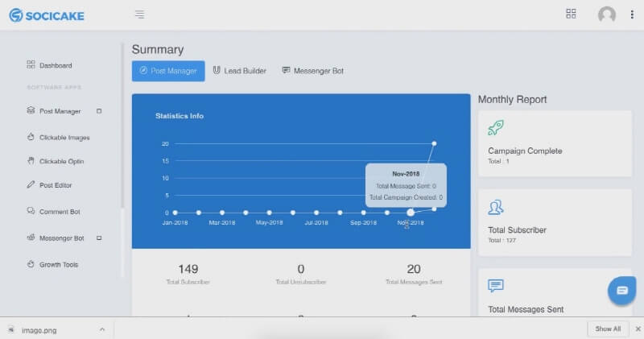Click the Post Manager sidebar icon
Viewport: 644px width, 339px height.
coord(31,110)
